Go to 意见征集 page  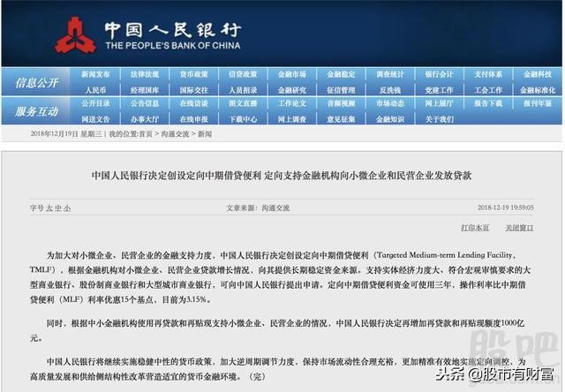(341, 119)
